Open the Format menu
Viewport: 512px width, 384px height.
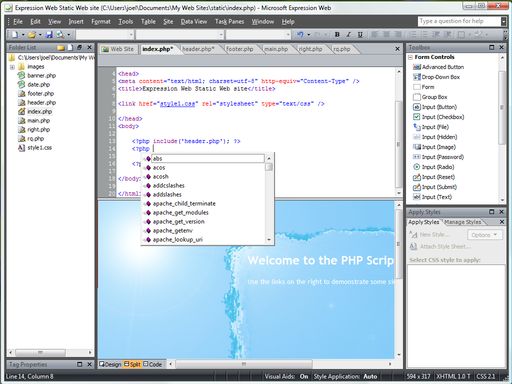point(101,22)
